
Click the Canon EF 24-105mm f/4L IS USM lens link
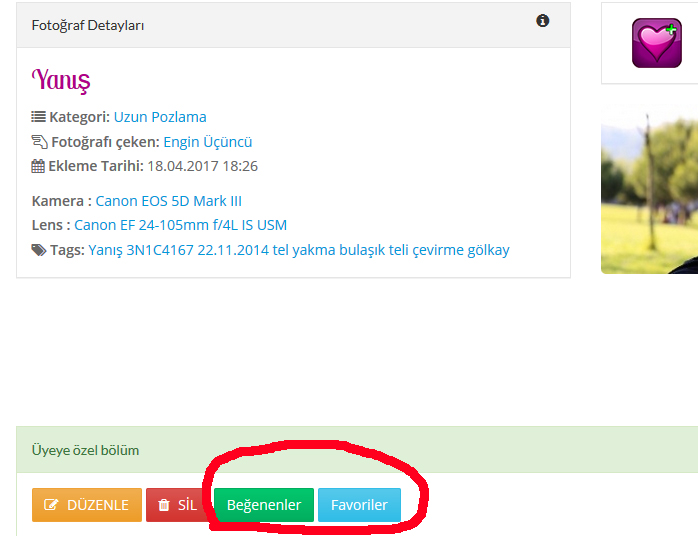(180, 225)
